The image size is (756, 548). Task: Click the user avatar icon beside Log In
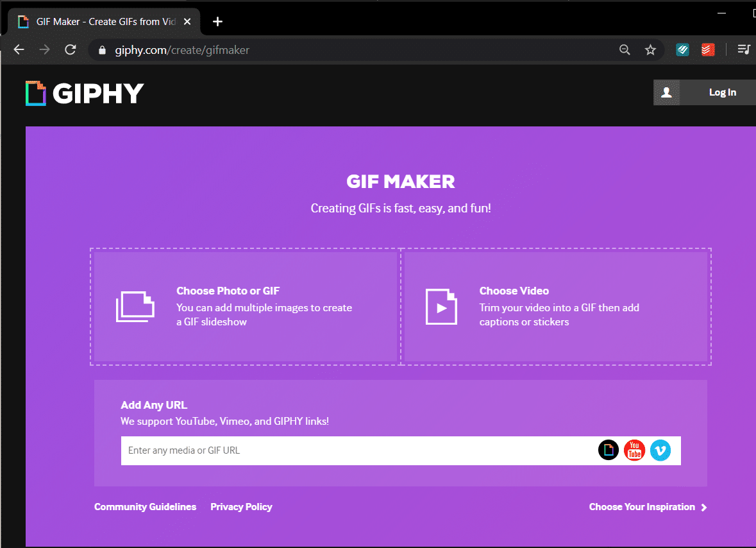click(666, 92)
